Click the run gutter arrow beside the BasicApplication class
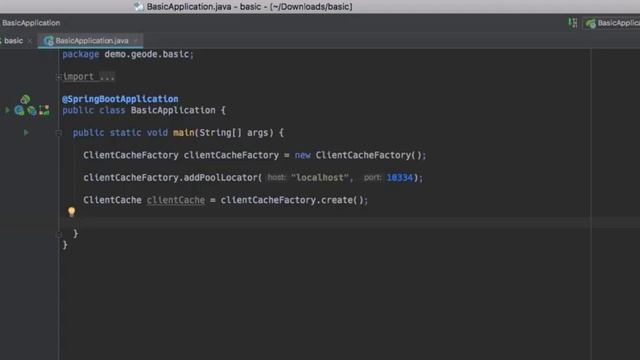 [7, 110]
